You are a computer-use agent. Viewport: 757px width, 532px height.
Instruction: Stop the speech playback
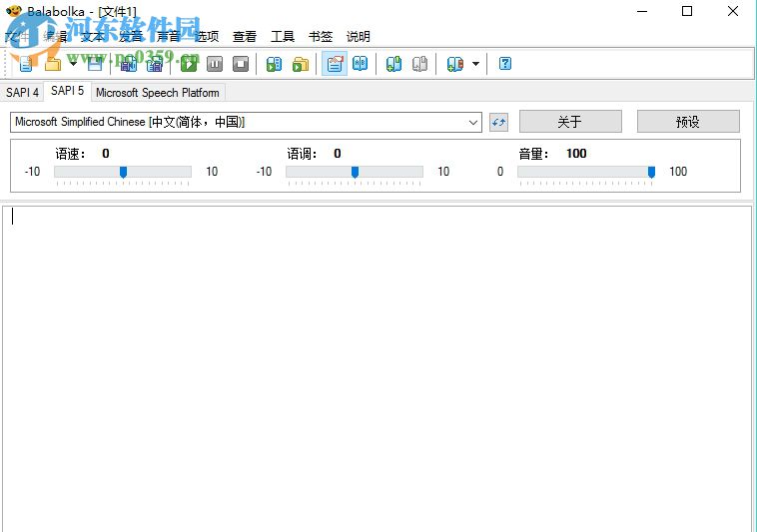point(241,64)
